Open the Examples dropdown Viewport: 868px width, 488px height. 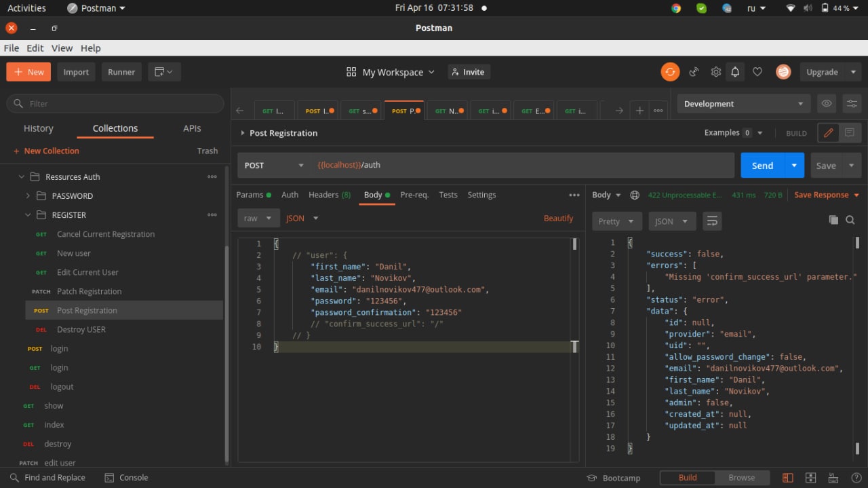734,133
